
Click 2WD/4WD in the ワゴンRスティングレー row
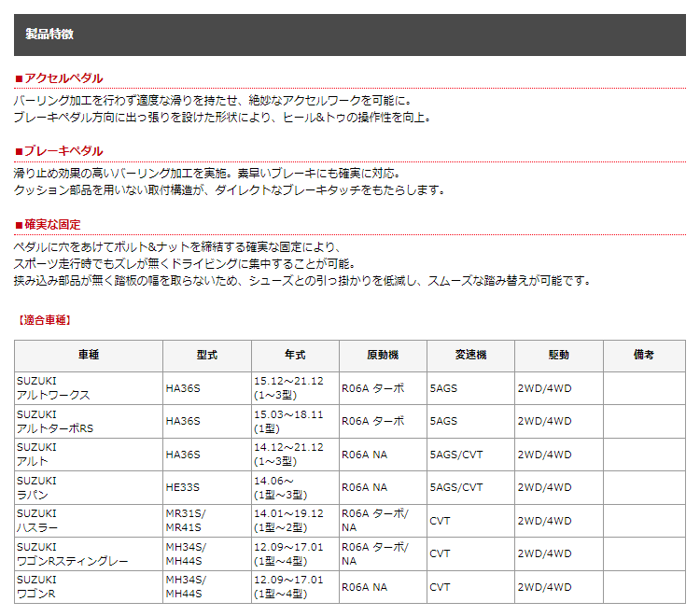pos(545,554)
